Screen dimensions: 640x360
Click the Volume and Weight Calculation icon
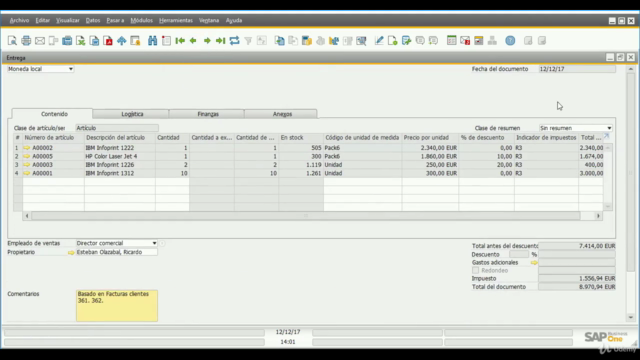[334, 40]
